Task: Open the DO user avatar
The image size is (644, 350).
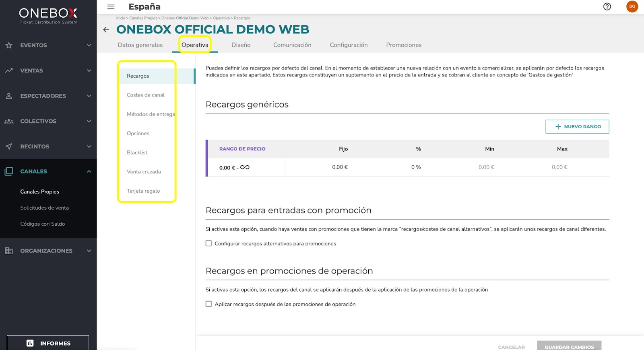Action: [x=632, y=6]
